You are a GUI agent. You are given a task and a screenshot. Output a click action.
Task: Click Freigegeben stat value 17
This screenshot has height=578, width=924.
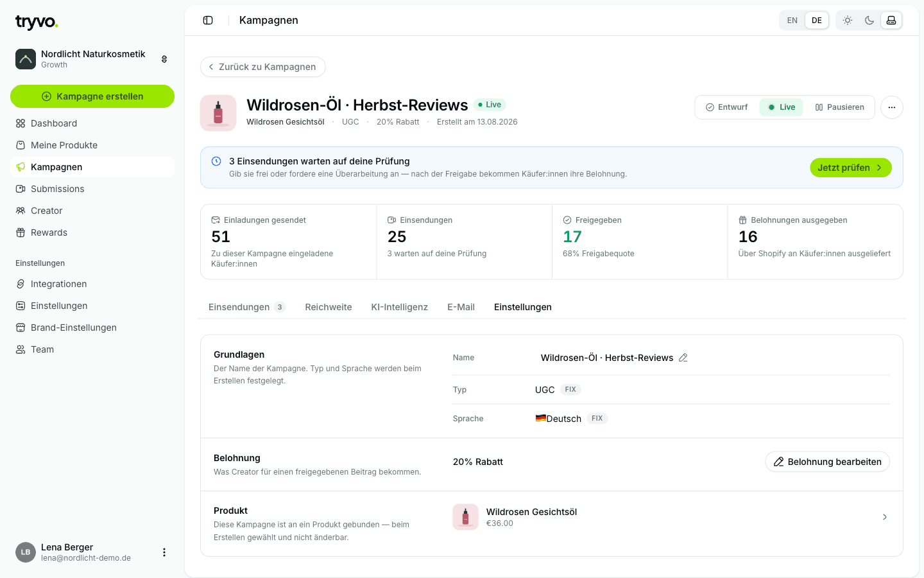(572, 237)
